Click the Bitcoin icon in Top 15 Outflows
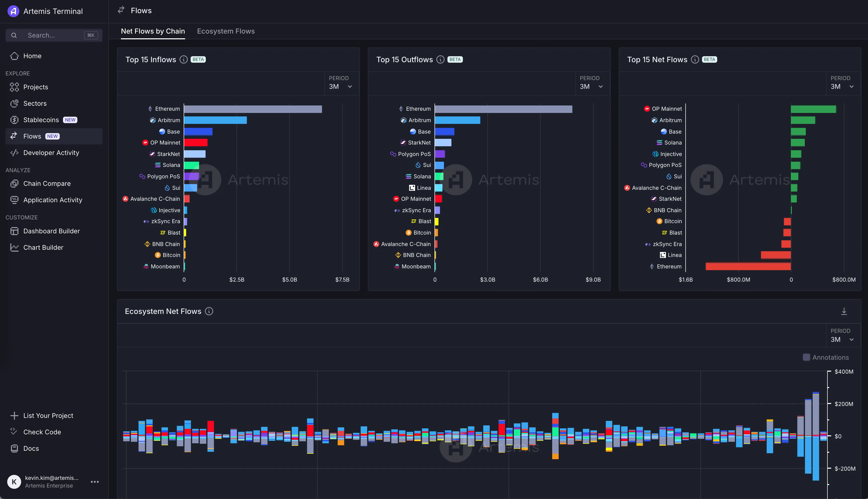The height and width of the screenshot is (499, 868). tap(409, 233)
